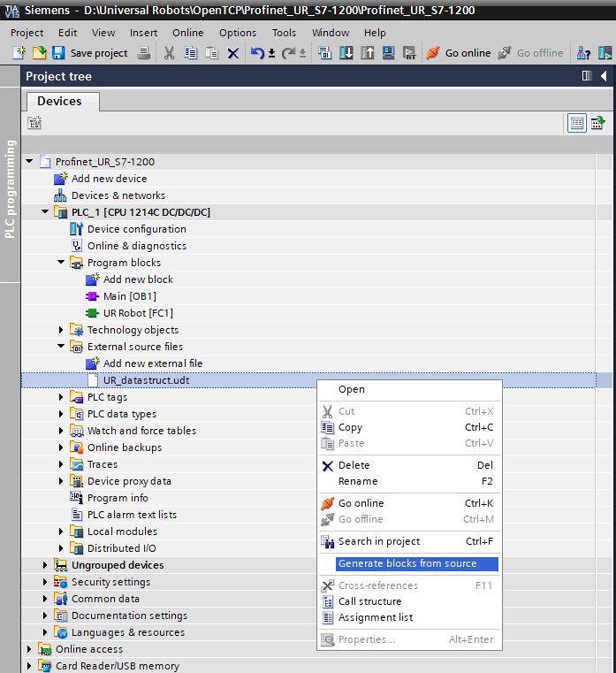Open the Project menu

click(27, 33)
